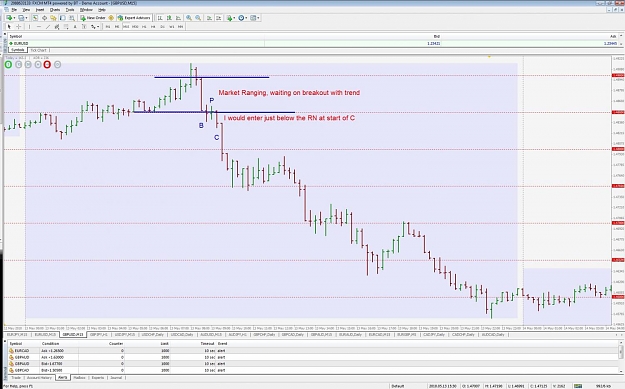Screen dimensions: 625x389
Task: Click the red circle button on chart
Action: 47,64
